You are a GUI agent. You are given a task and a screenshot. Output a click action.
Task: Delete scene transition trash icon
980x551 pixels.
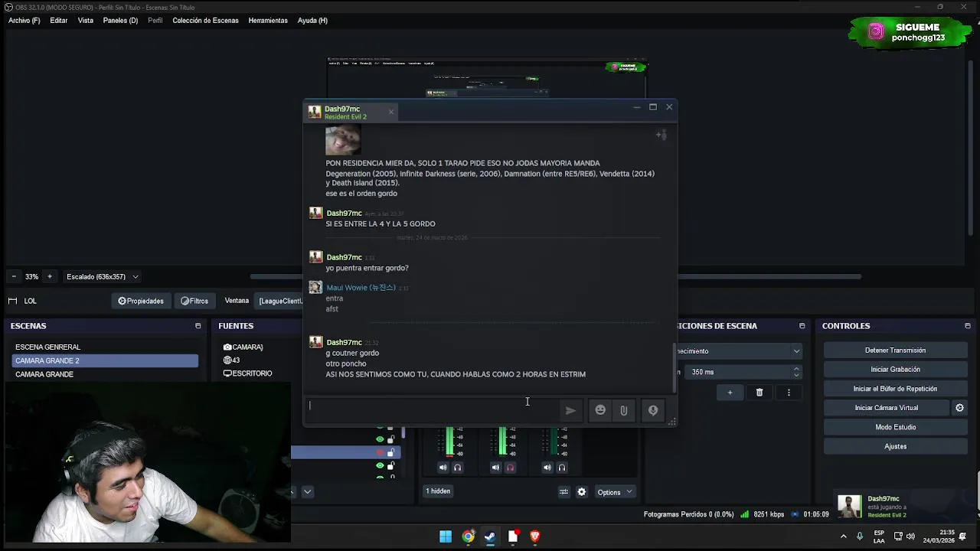tap(759, 393)
